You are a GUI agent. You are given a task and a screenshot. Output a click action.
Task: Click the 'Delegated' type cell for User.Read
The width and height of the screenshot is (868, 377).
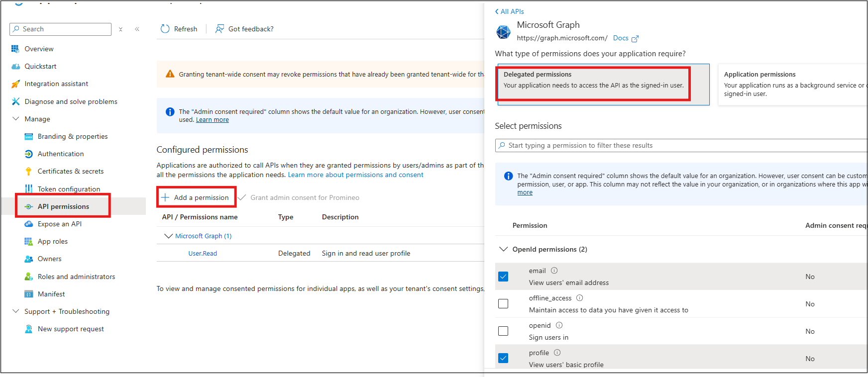(294, 253)
